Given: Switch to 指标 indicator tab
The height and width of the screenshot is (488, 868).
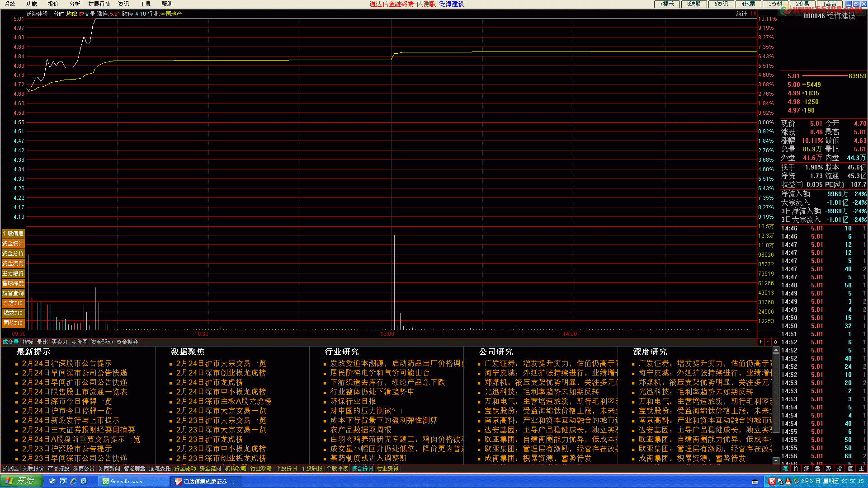Looking at the screenshot, I should [x=28, y=342].
